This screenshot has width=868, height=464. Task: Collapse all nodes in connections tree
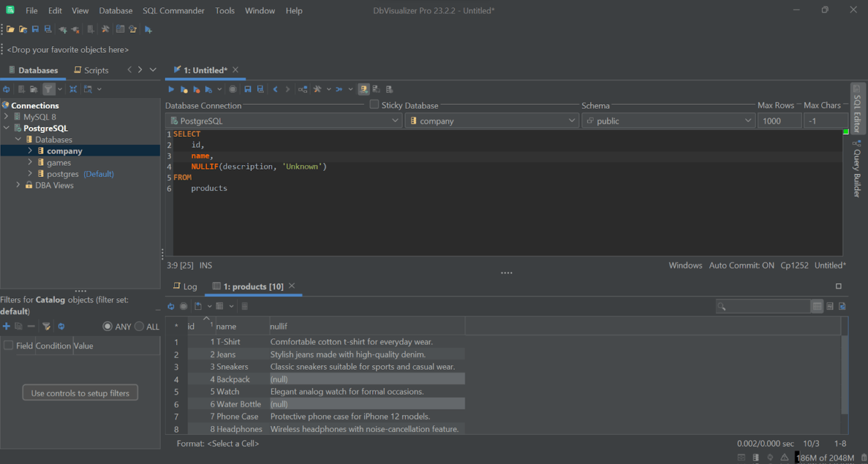[x=73, y=89]
